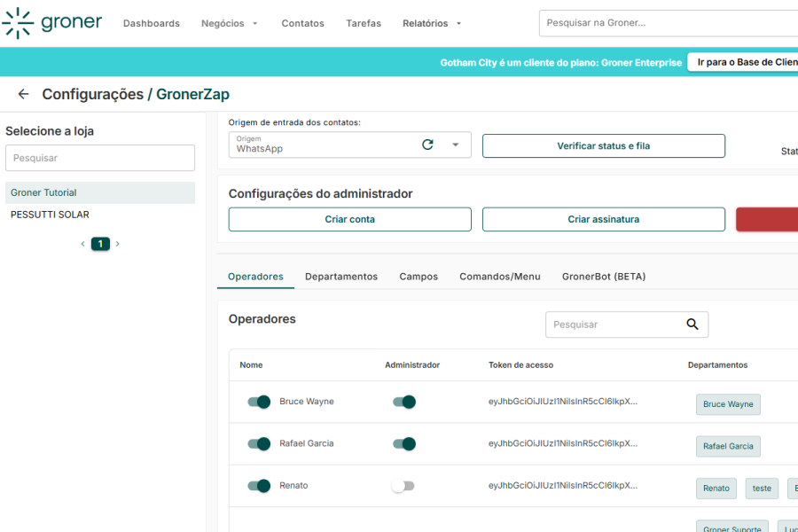Turn off Rafael Garcia administrator toggle
The height and width of the screenshot is (532, 798).
pos(404,443)
